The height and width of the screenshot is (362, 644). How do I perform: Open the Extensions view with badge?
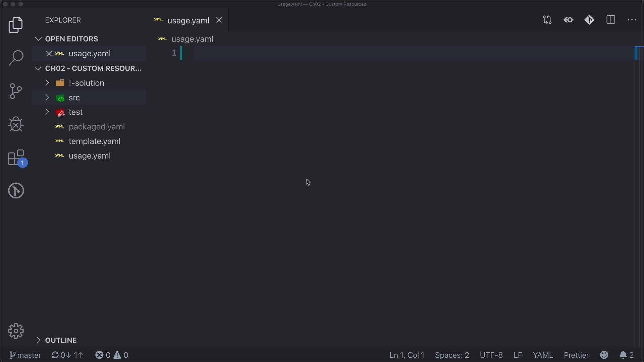16,158
